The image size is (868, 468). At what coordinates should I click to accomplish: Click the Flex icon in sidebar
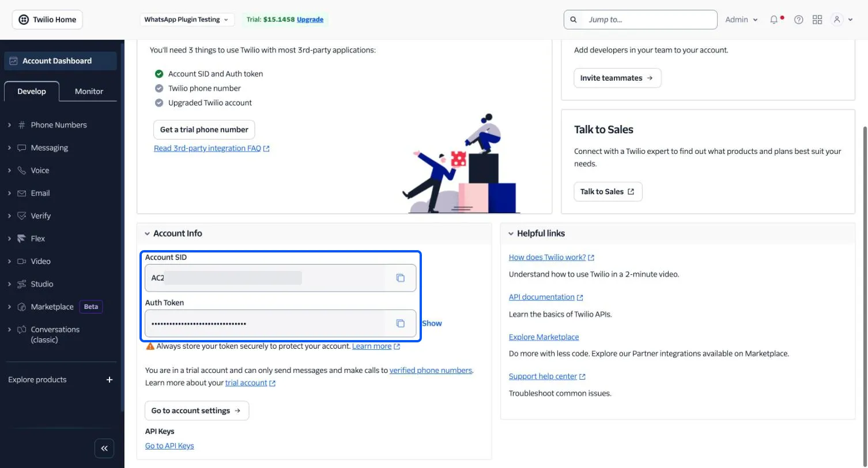point(22,239)
